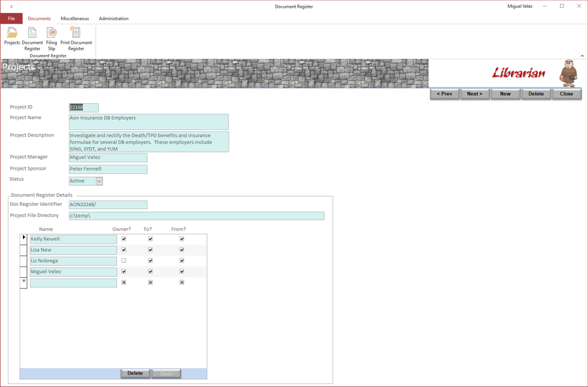
Task: Select the new record row selector asterisk
Action: pos(24,282)
